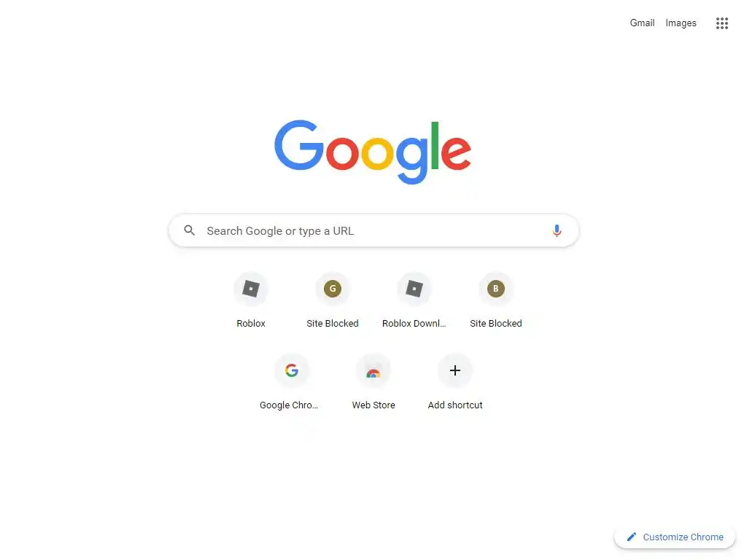Viewport: 747px width, 560px height.
Task: Focus the Search Google or type a URL field
Action: 373,230
